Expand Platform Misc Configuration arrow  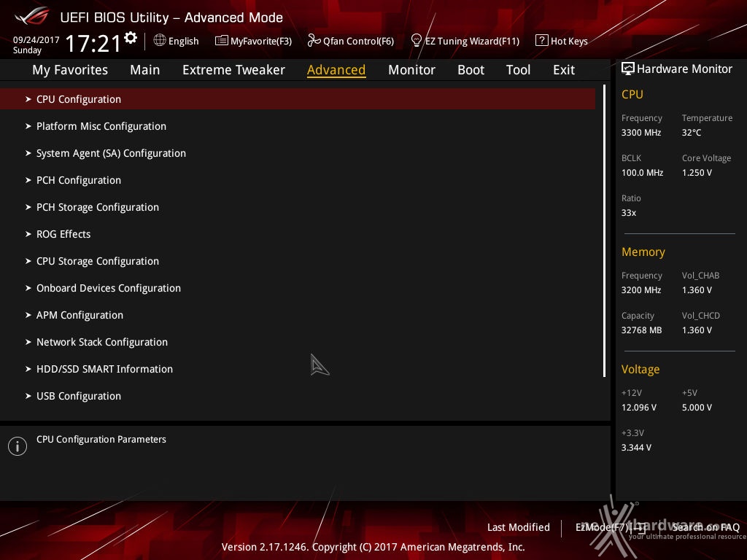[x=28, y=126]
